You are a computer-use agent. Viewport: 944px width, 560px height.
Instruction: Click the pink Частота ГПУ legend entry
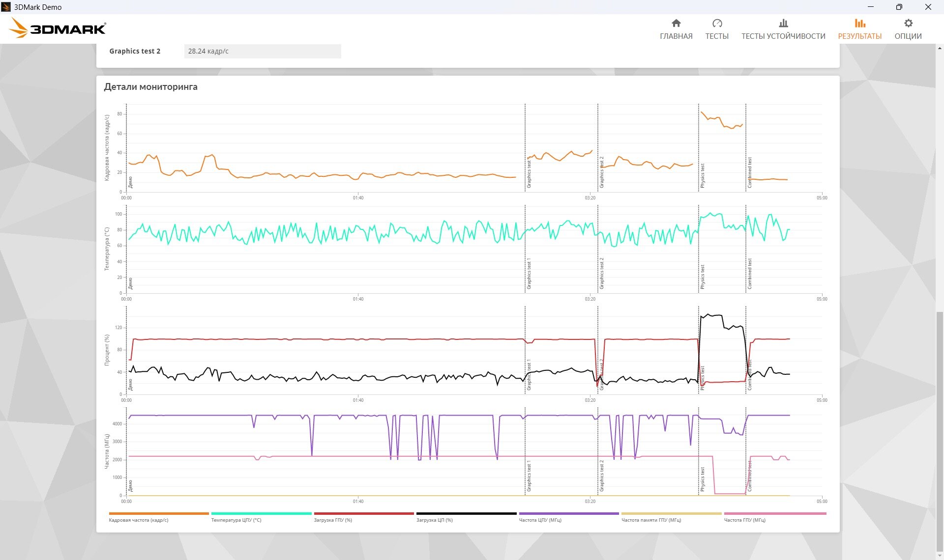[744, 520]
